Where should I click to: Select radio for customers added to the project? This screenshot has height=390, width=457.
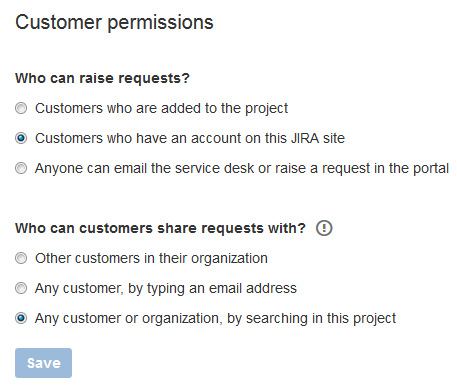21,108
